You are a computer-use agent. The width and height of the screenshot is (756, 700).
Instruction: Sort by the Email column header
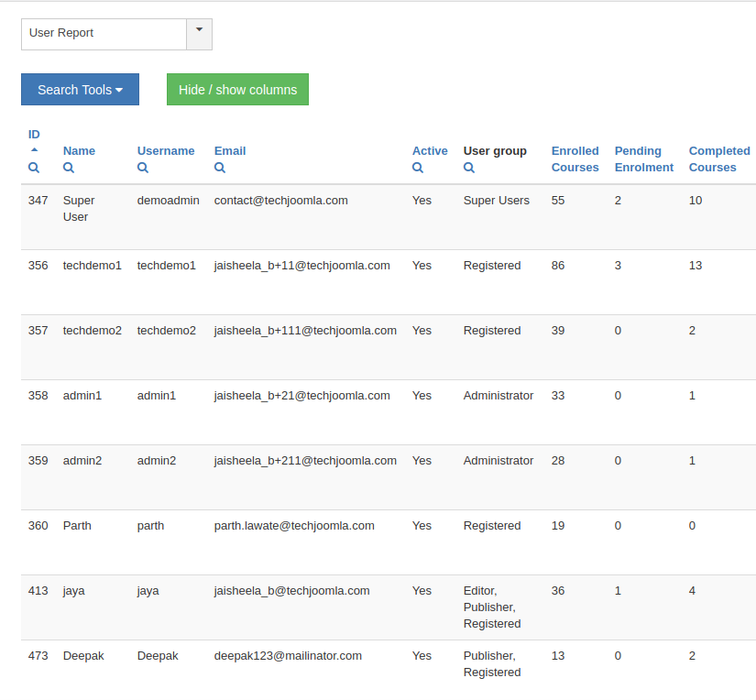pyautogui.click(x=230, y=151)
